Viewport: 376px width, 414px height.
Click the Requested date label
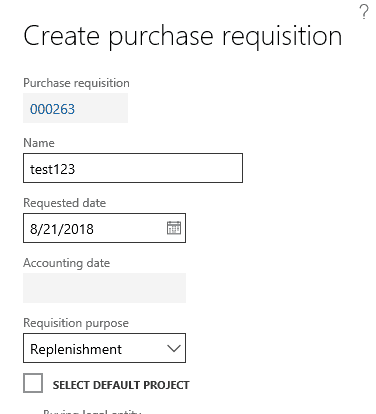(65, 203)
